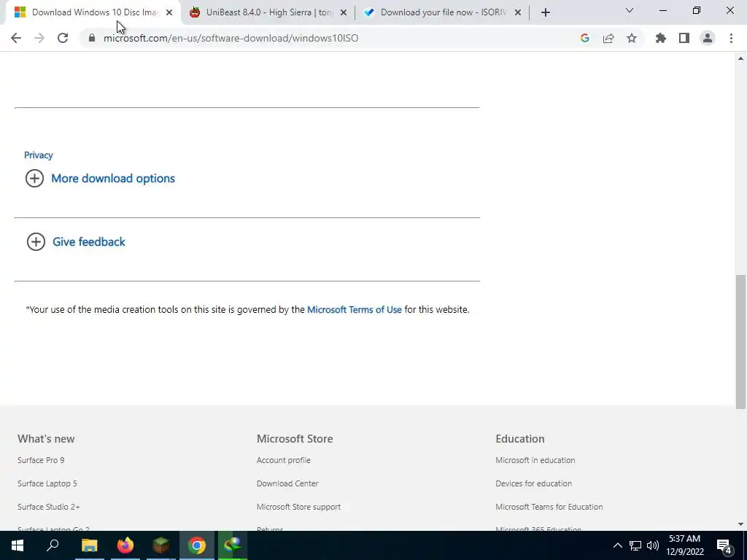Close the UniBeast 8.4.0 tab

(x=344, y=12)
